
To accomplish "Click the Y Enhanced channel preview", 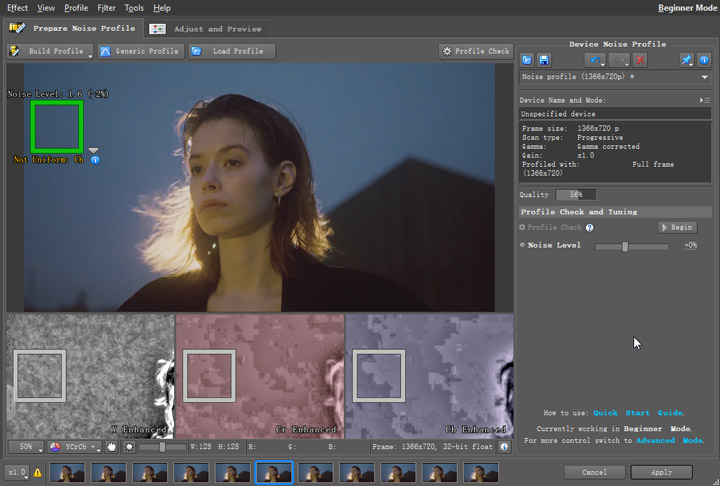I will click(x=90, y=376).
